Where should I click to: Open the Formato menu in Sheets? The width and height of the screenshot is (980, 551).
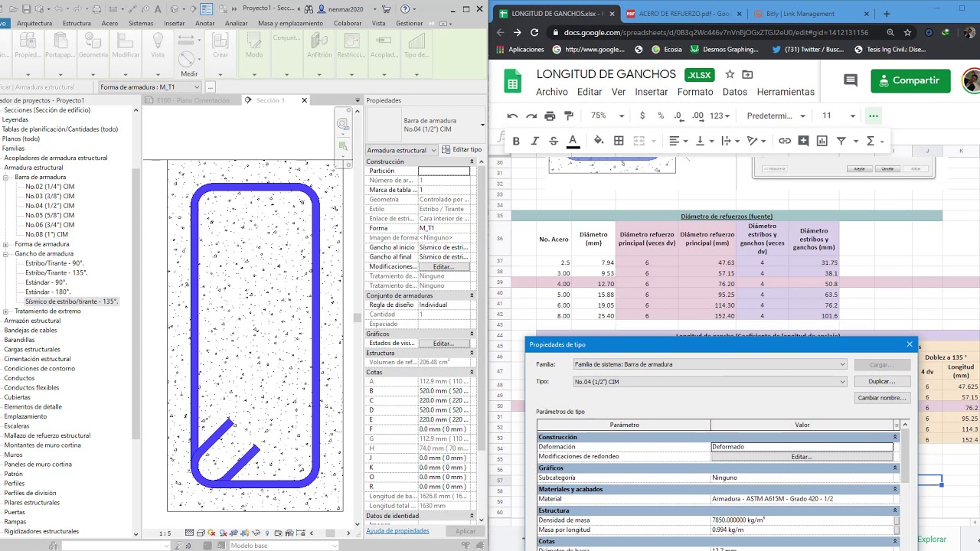tap(695, 92)
